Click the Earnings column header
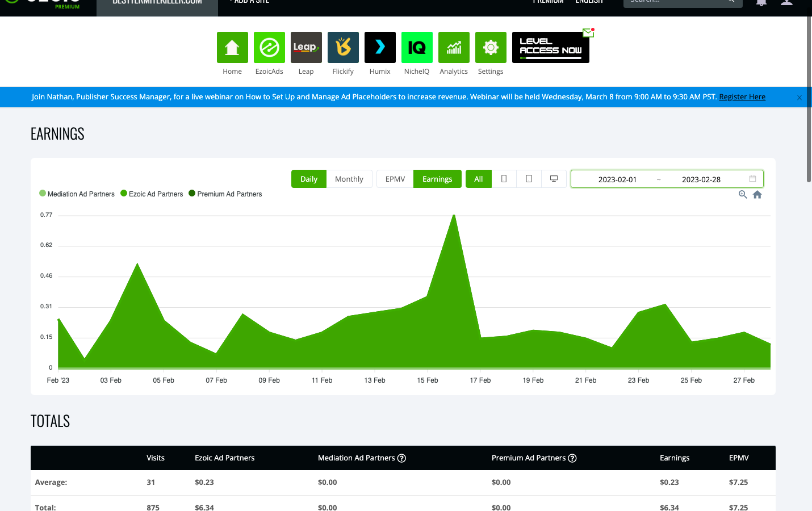Viewport: 812px width, 511px height. 675,458
